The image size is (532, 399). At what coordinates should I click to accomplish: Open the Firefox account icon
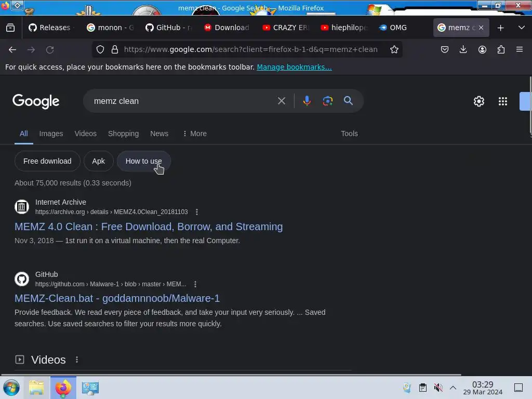[482, 49]
